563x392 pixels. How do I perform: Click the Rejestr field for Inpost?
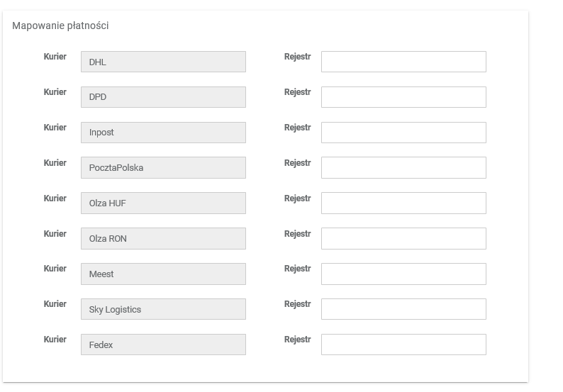coord(403,133)
